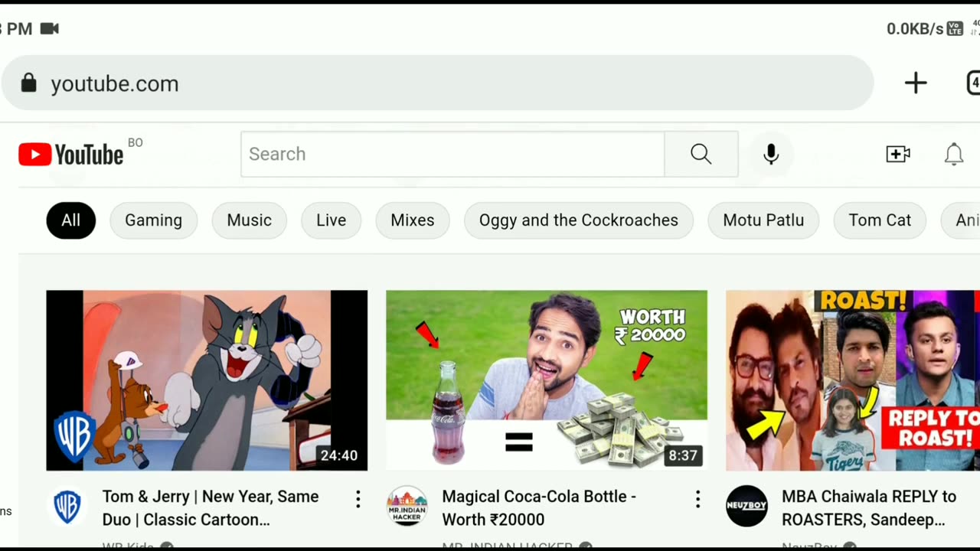Select the Tom Cat filter chip
The width and height of the screenshot is (980, 551).
pyautogui.click(x=880, y=220)
